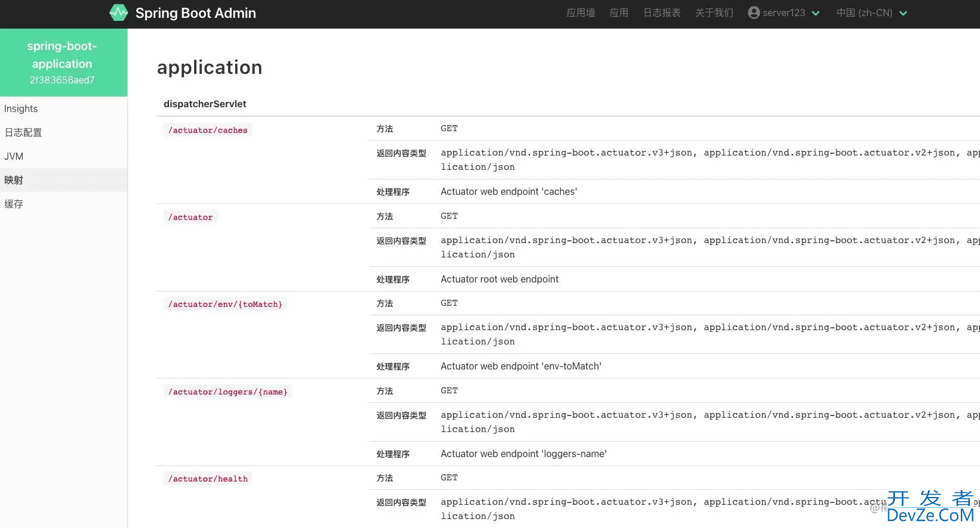
Task: Click the server123 username label
Action: (784, 13)
